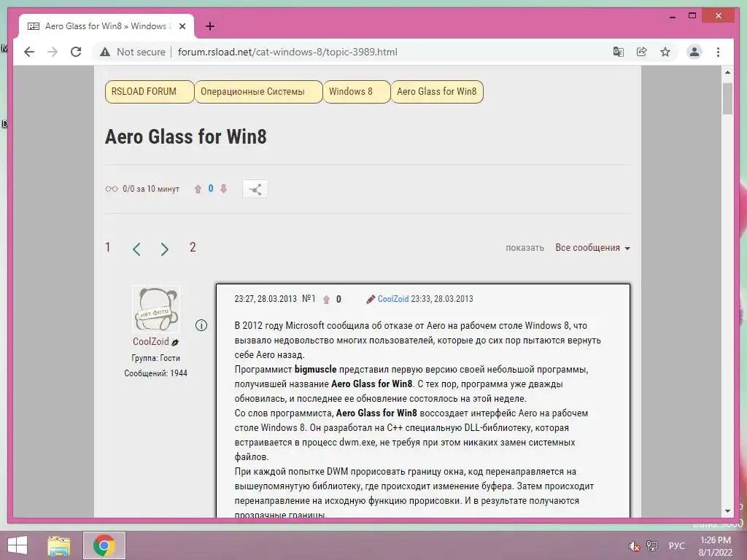Open File Explorer from the taskbar

pyautogui.click(x=59, y=545)
